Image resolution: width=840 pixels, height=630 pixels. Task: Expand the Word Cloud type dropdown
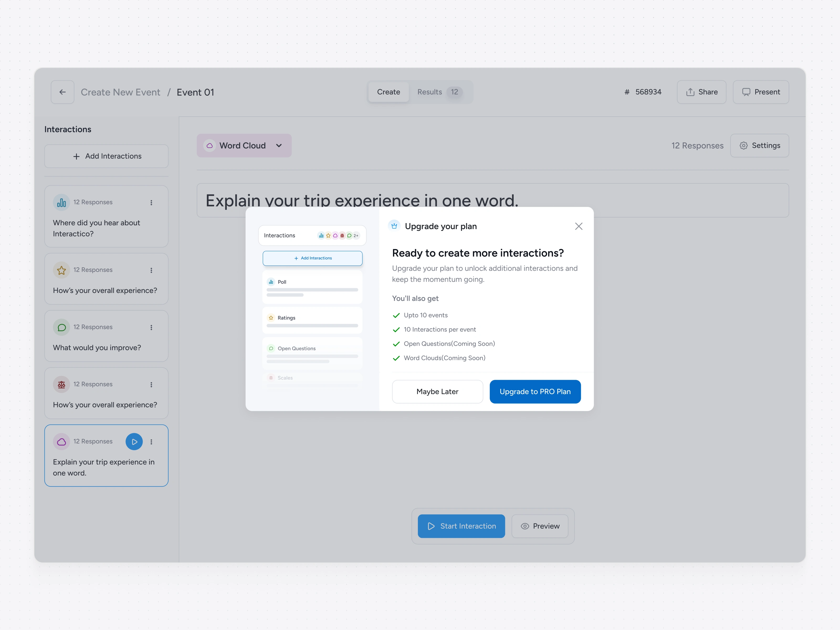point(244,145)
